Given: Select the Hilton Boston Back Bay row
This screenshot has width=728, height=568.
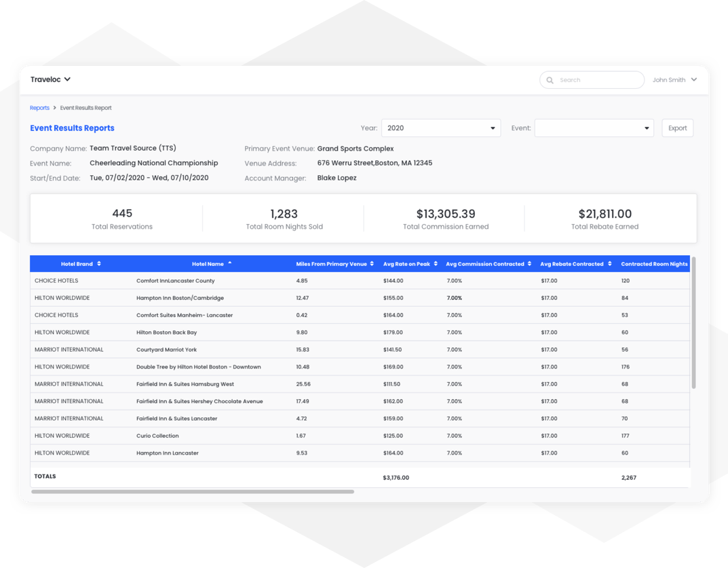Looking at the screenshot, I should [360, 333].
